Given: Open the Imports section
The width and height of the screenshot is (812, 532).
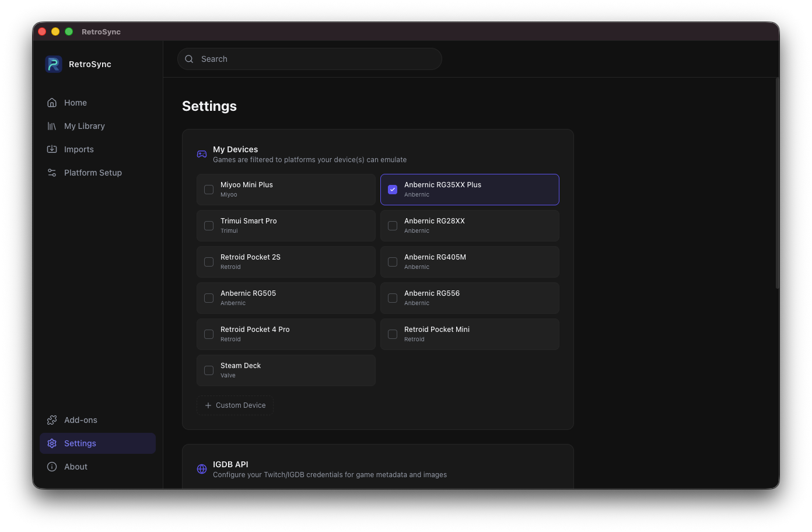Looking at the screenshot, I should (97, 149).
